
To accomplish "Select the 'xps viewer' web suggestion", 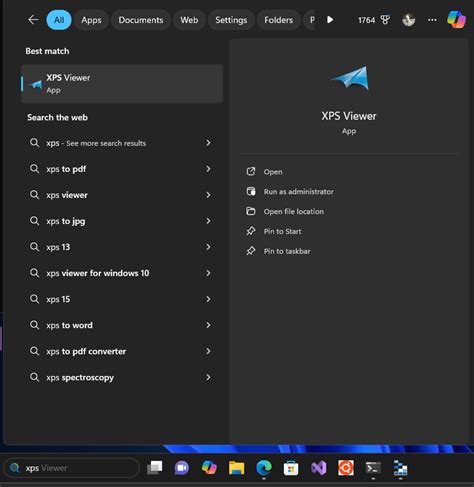I will [x=121, y=195].
